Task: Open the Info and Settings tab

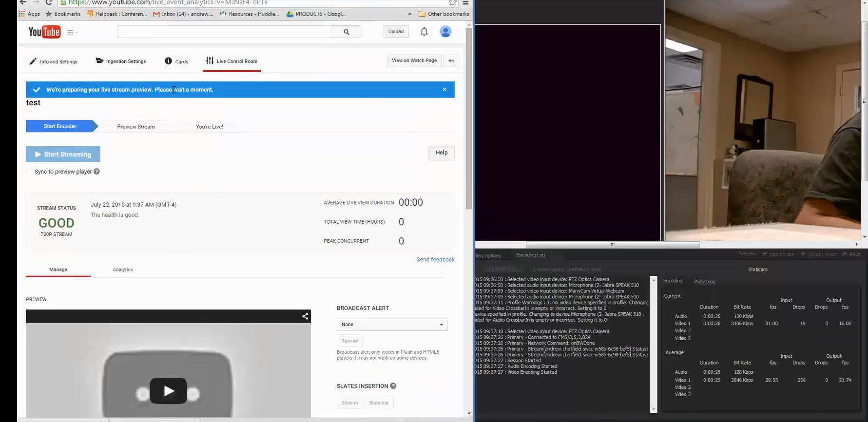Action: click(x=54, y=61)
